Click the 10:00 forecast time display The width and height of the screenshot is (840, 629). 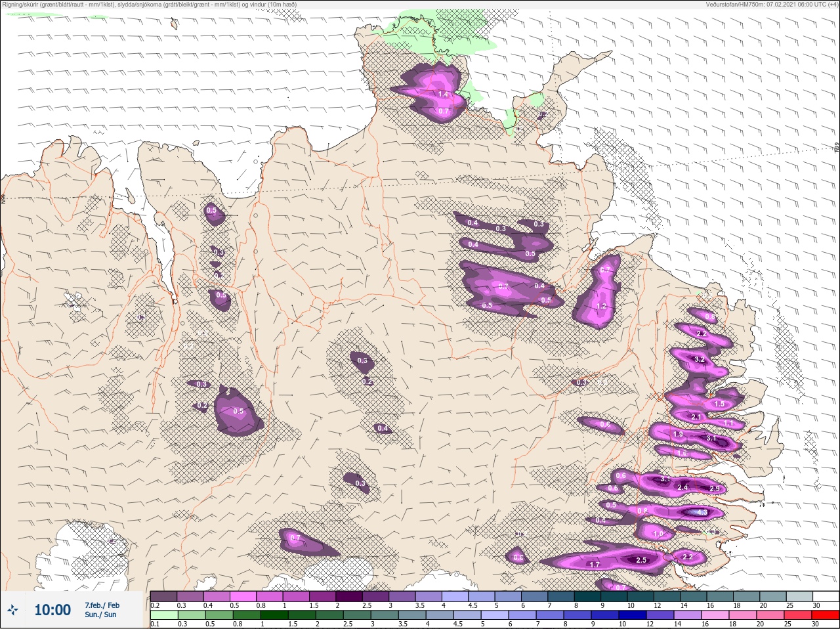[52, 610]
